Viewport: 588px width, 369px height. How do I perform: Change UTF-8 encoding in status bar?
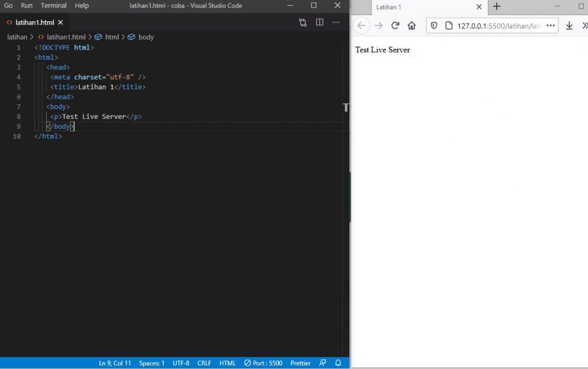click(x=180, y=363)
